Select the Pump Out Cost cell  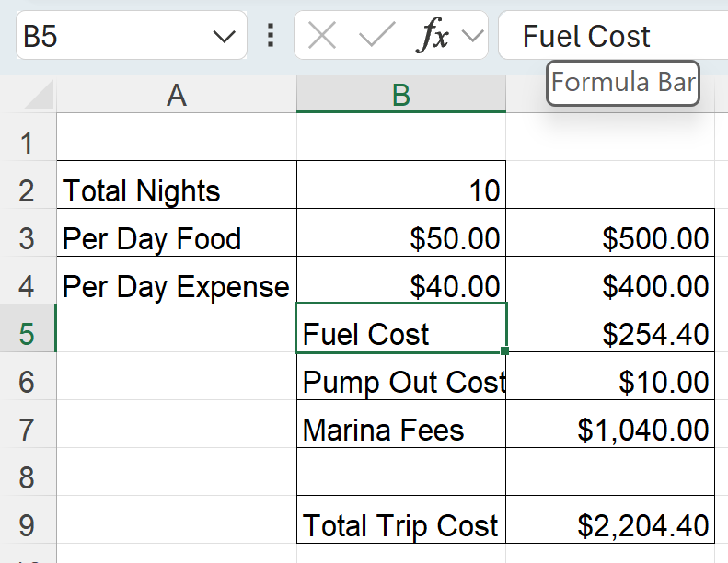[x=401, y=382]
